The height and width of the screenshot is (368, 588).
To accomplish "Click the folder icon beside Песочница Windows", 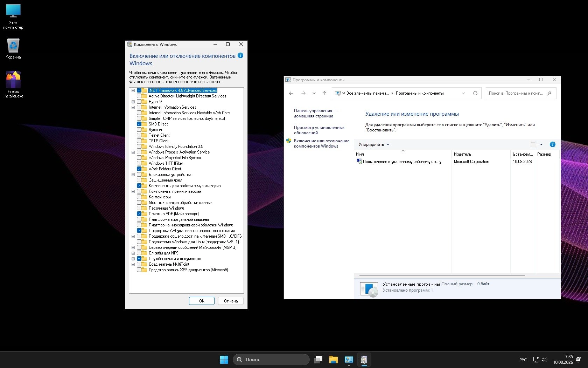I will pyautogui.click(x=145, y=208).
